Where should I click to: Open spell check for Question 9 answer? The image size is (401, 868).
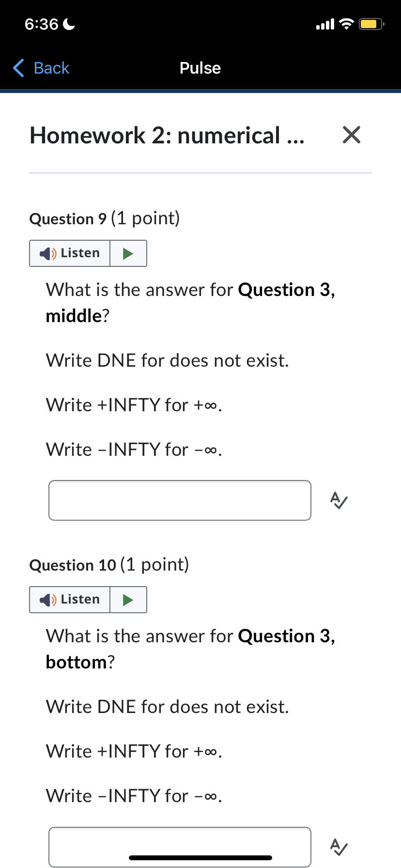(338, 500)
